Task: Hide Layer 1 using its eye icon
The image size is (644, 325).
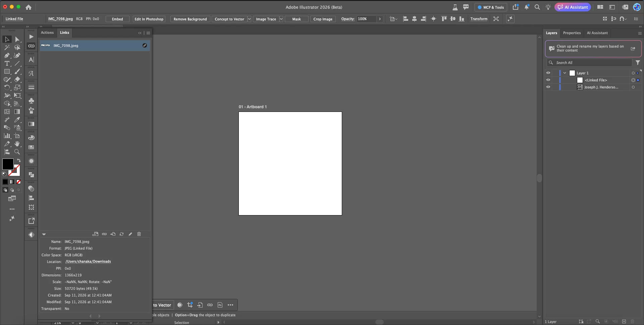Action: pyautogui.click(x=548, y=73)
